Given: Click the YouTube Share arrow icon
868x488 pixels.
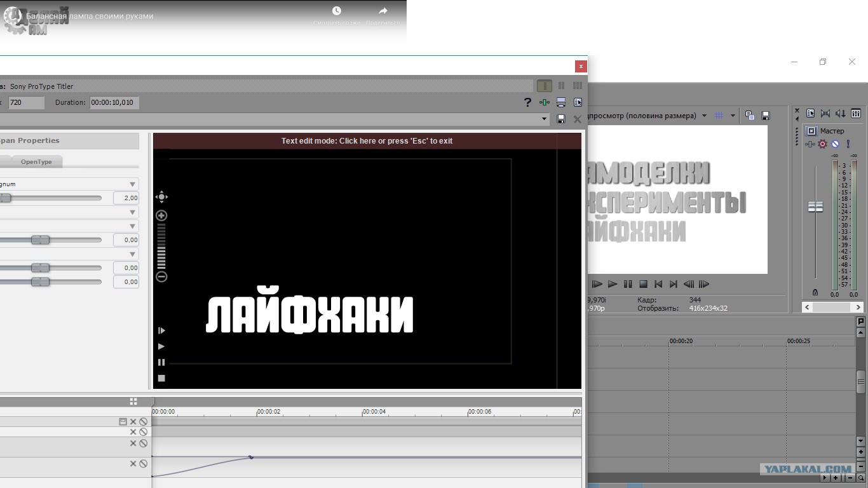Looking at the screenshot, I should click(x=383, y=11).
